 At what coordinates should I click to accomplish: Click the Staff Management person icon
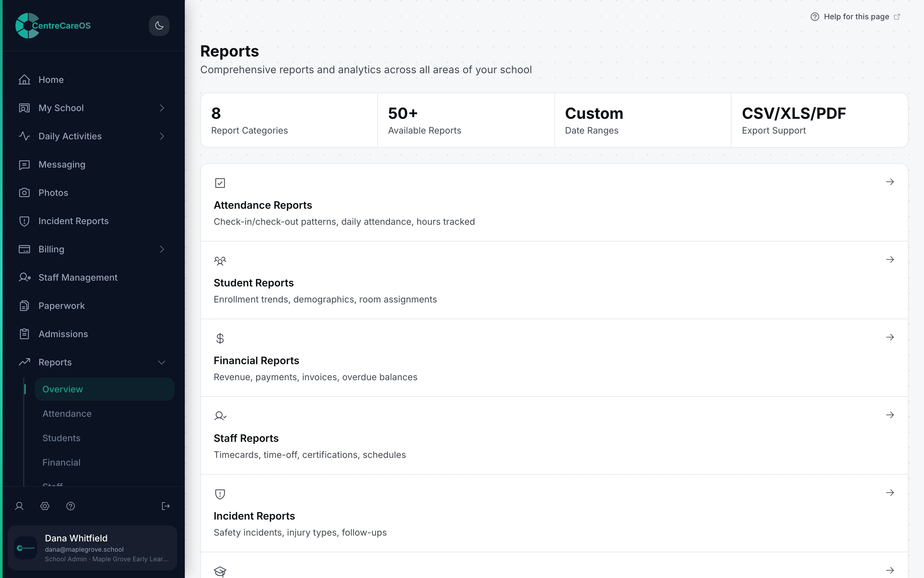24,277
